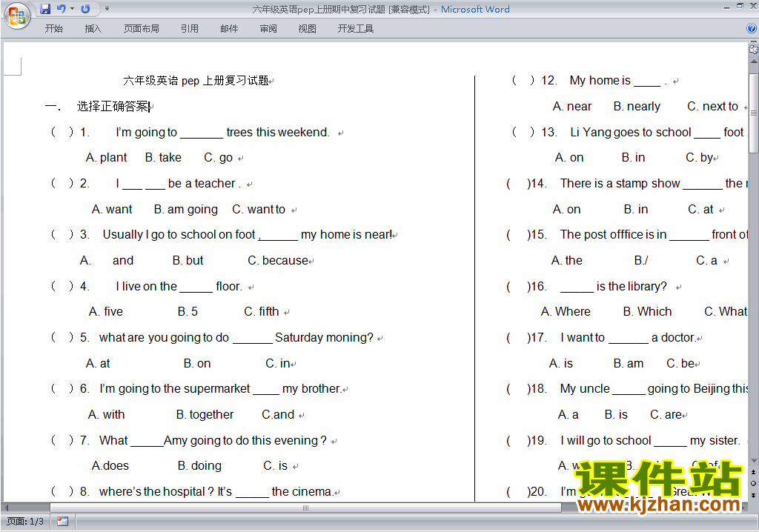Click 'My home is' in question 12
This screenshot has height=532, width=759.
[600, 80]
